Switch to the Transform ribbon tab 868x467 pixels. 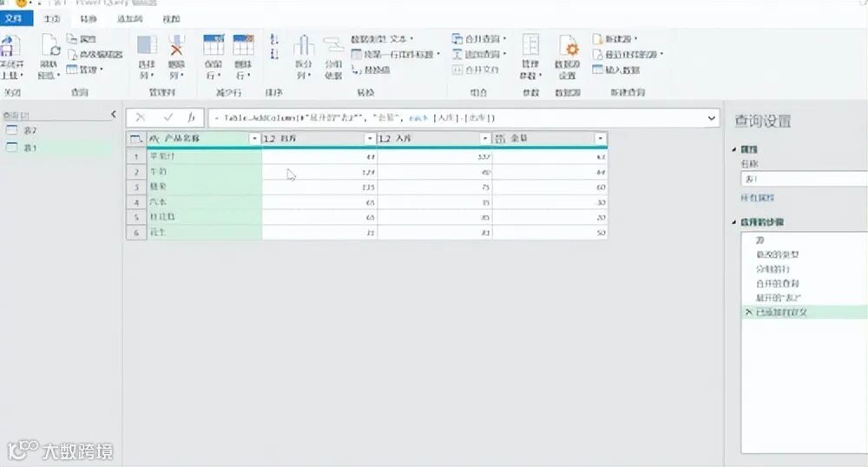(x=89, y=19)
